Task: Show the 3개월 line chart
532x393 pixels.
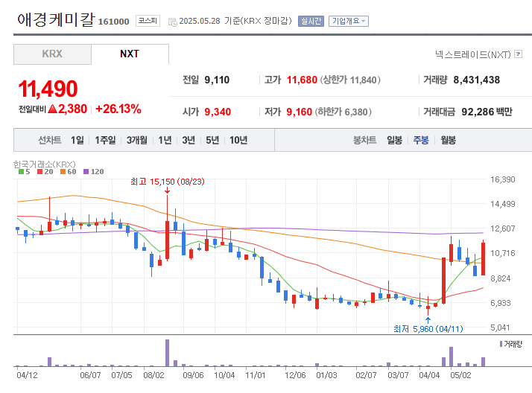Action: tap(137, 140)
